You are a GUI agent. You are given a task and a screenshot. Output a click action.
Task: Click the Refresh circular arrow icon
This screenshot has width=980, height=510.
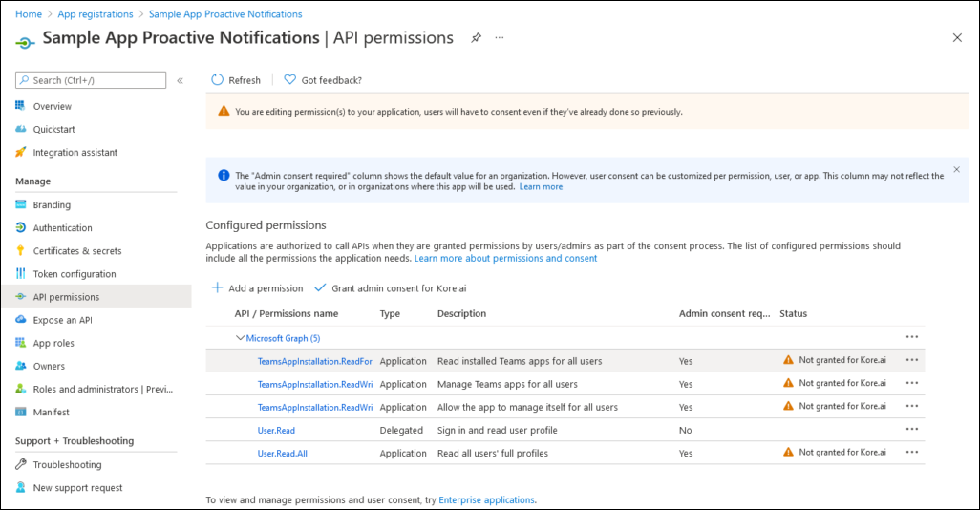[217, 79]
